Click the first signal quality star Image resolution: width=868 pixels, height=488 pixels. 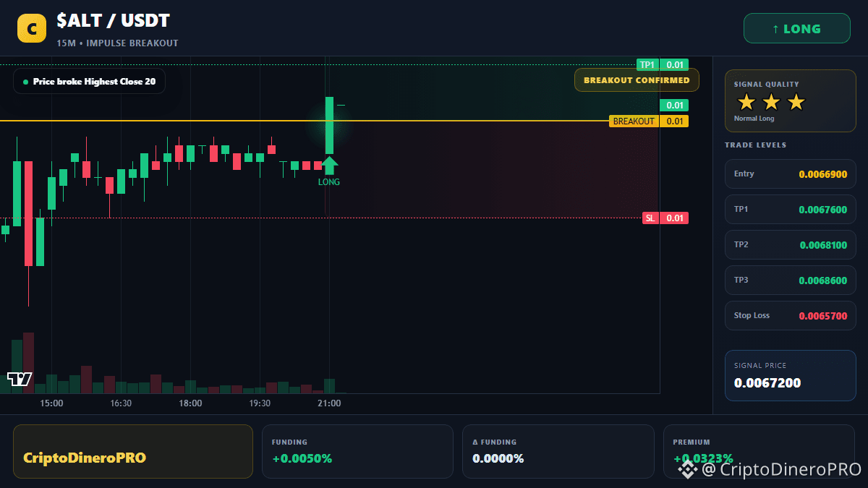[746, 102]
